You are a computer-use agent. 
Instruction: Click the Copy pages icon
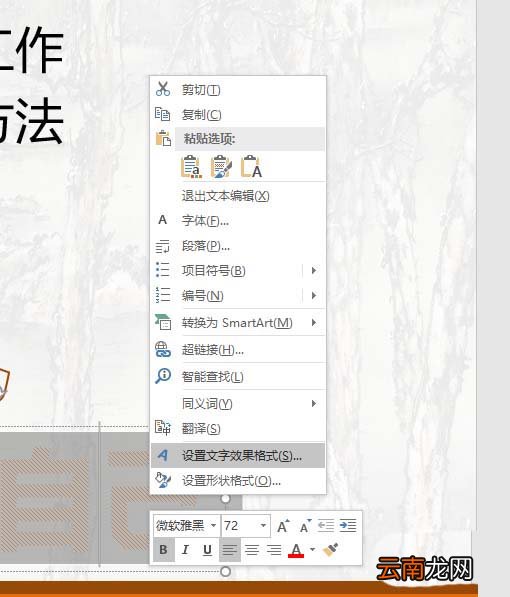[x=163, y=114]
